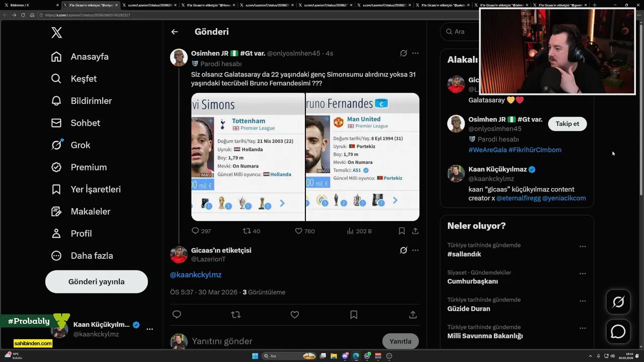Open Kaan Küçükyılmaz in the Alakalı list
644x362 pixels.
click(497, 169)
